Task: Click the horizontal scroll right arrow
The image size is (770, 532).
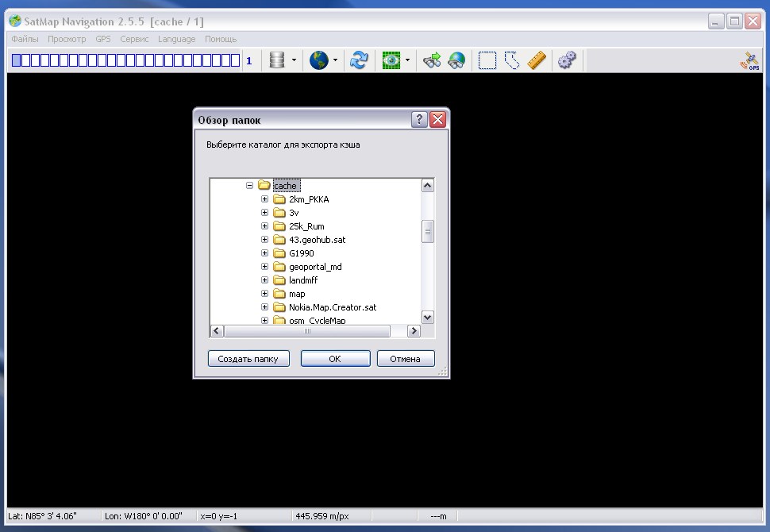Action: 414,331
